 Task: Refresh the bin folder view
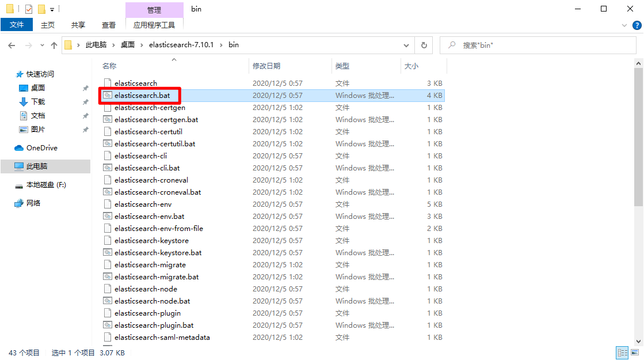pyautogui.click(x=424, y=45)
